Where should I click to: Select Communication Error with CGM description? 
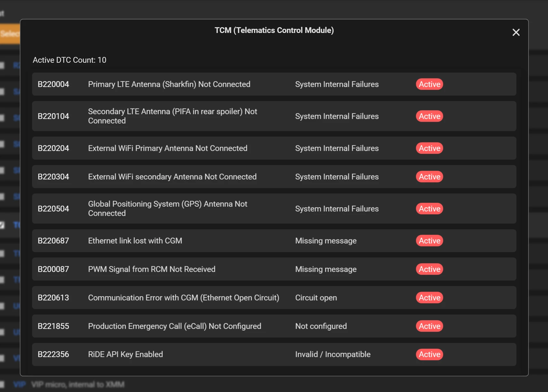pyautogui.click(x=184, y=298)
